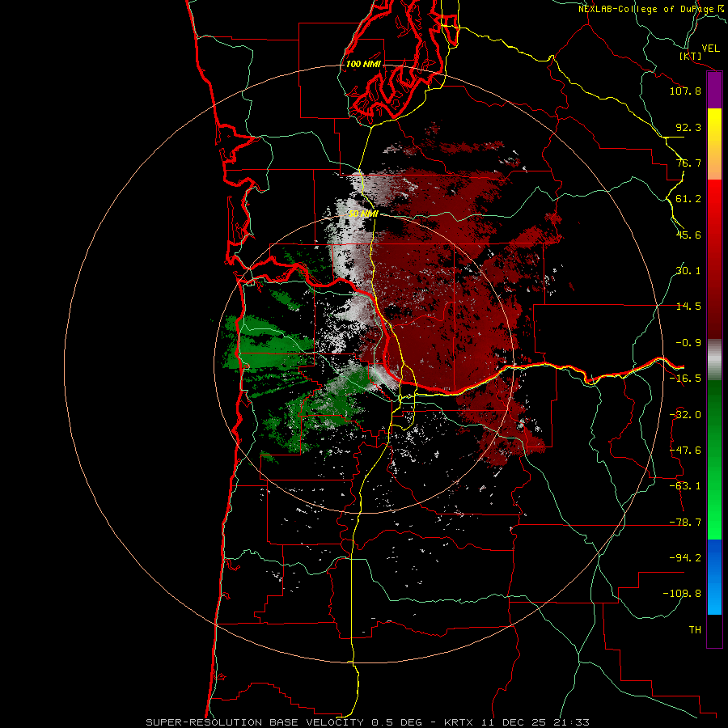Select the -109.8 velocity scale value
The width and height of the screenshot is (728, 728).
(682, 594)
